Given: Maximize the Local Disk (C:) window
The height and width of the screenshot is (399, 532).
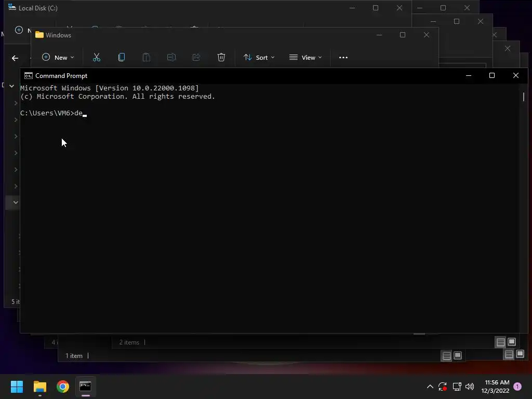Looking at the screenshot, I should pyautogui.click(x=376, y=8).
